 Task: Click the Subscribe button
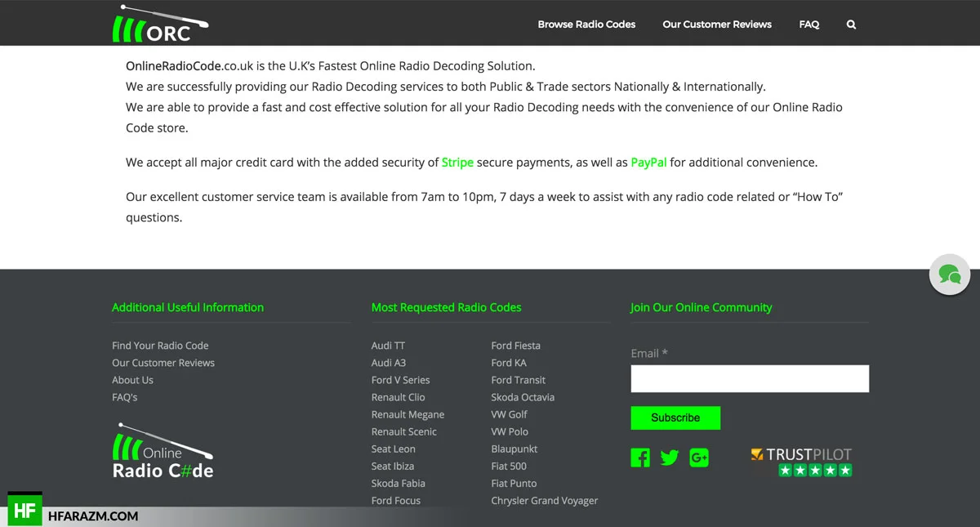[675, 418]
